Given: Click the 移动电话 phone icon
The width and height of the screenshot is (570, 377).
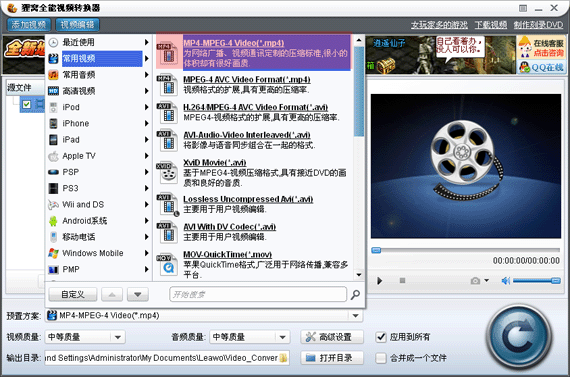Looking at the screenshot, I should pyautogui.click(x=53, y=237).
